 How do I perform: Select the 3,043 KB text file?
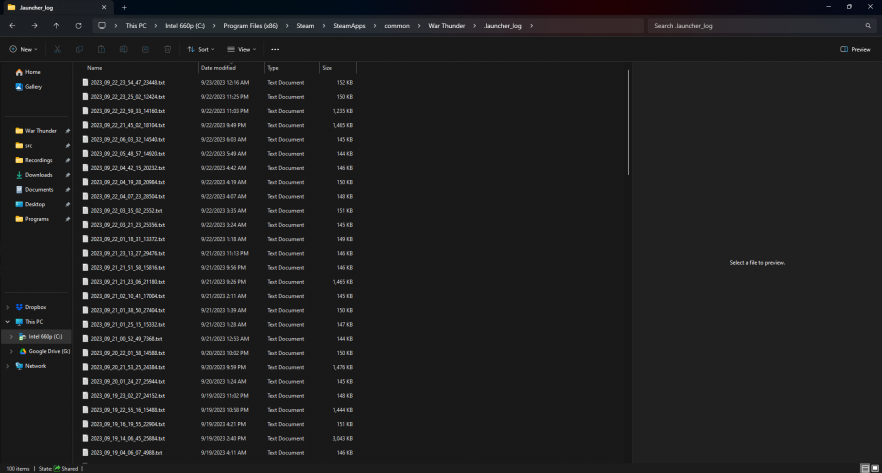point(218,438)
